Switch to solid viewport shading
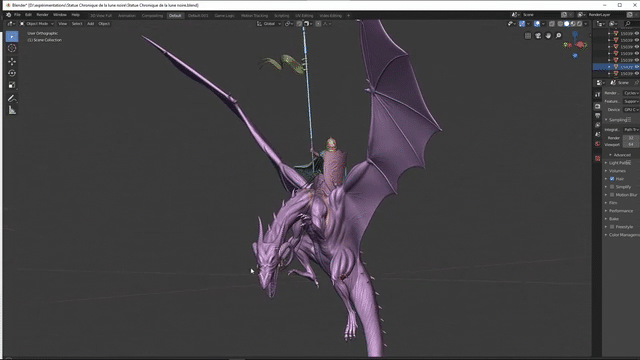This screenshot has height=360, width=640. pyautogui.click(x=567, y=24)
